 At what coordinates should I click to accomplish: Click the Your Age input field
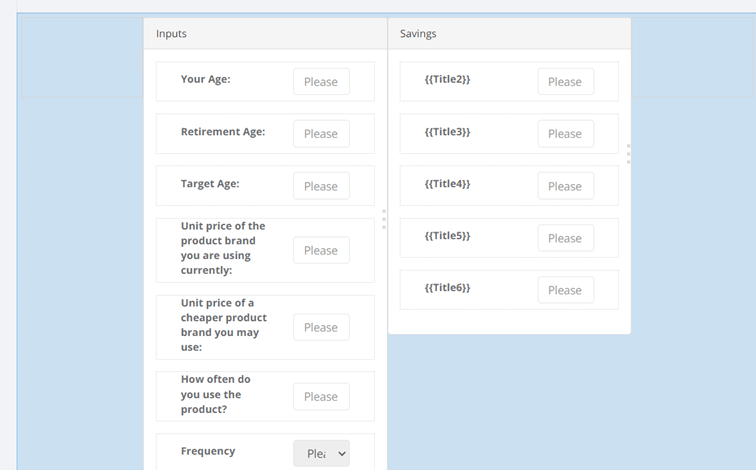point(321,82)
